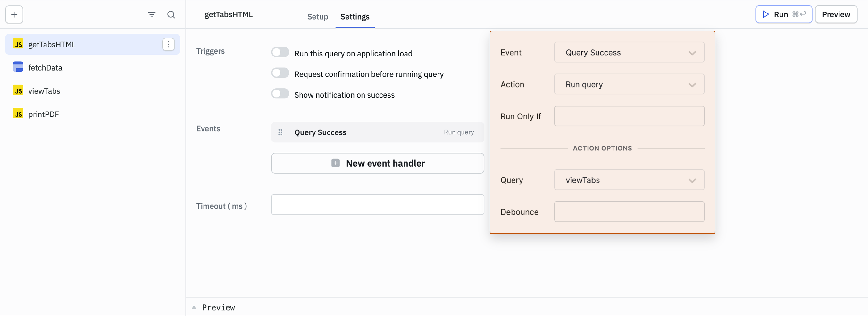Select the resource icon beside fetchData
The image size is (868, 316).
point(18,67)
